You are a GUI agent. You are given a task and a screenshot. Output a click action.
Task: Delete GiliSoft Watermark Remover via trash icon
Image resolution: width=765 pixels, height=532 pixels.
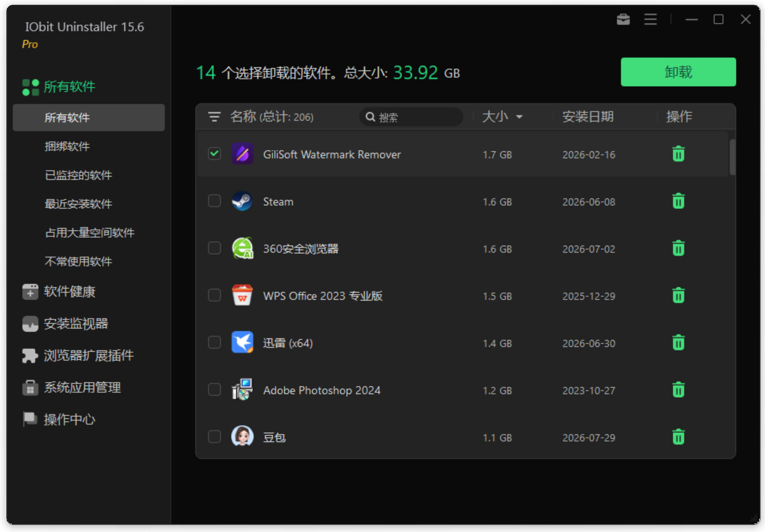678,154
